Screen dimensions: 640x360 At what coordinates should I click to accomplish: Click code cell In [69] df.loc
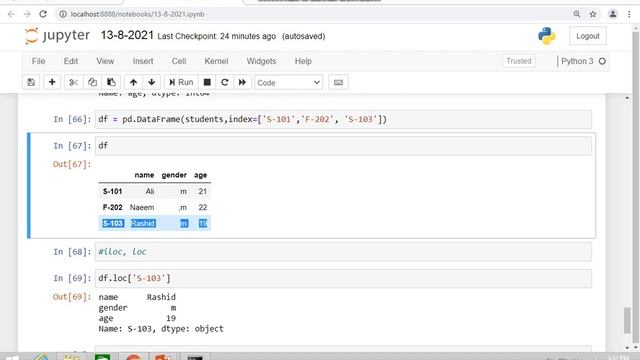[x=343, y=278]
